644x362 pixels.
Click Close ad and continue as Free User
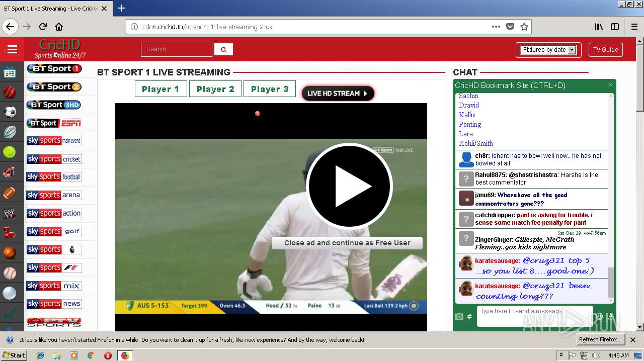click(x=347, y=243)
